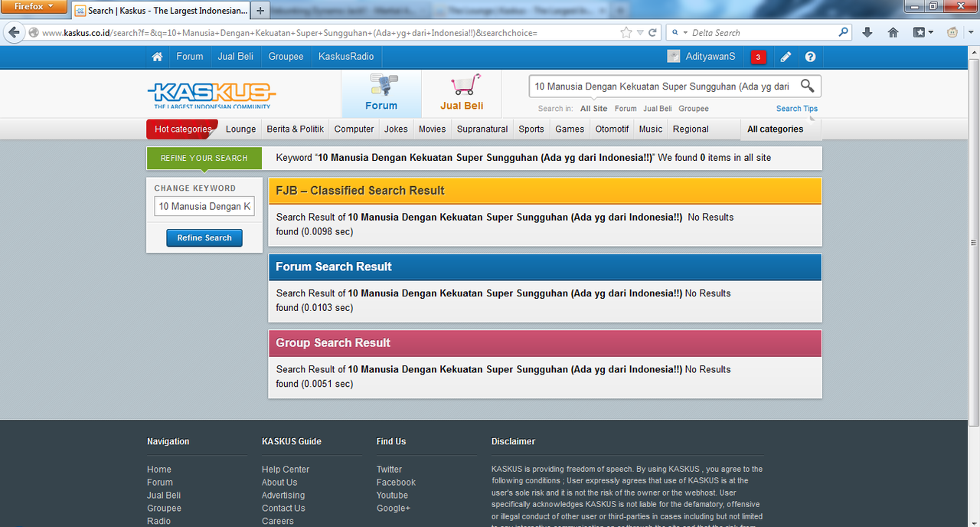Click Careers footer link
Viewport: 980px width, 527px height.
pos(277,522)
